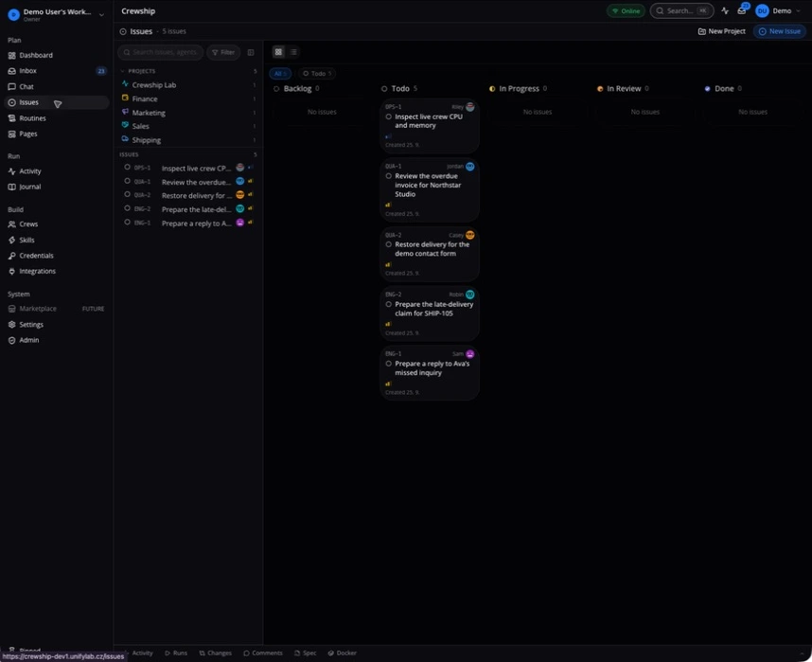Click the Online status badge

point(626,10)
